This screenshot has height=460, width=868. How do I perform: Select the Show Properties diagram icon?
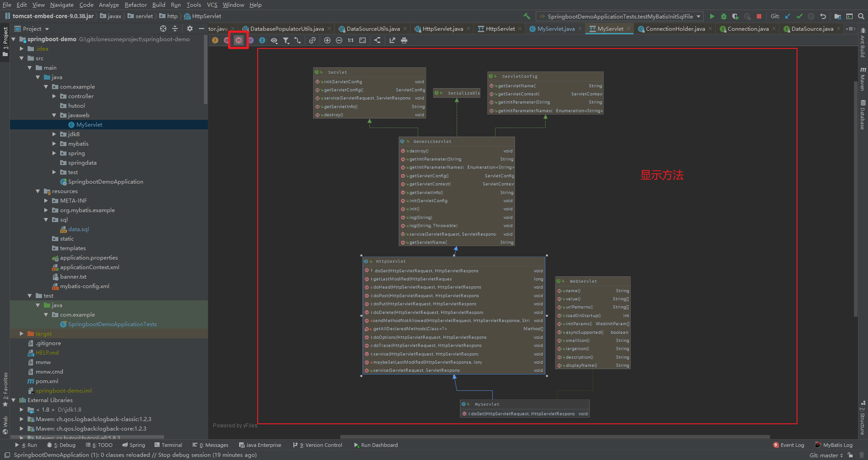click(250, 40)
